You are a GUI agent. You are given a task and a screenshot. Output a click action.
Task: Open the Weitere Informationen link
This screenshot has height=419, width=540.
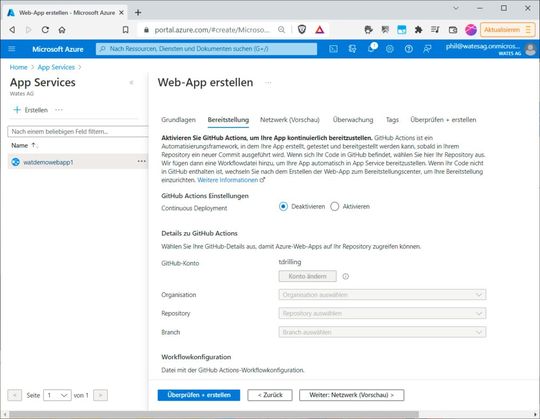coord(228,180)
